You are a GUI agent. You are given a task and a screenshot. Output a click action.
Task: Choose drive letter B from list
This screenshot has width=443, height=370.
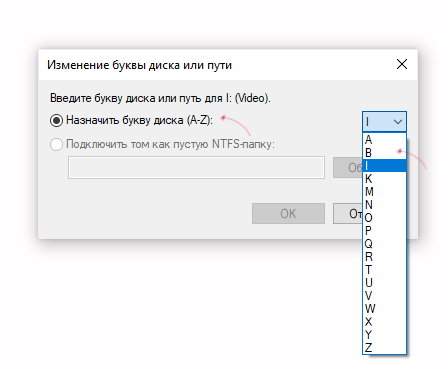(384, 153)
